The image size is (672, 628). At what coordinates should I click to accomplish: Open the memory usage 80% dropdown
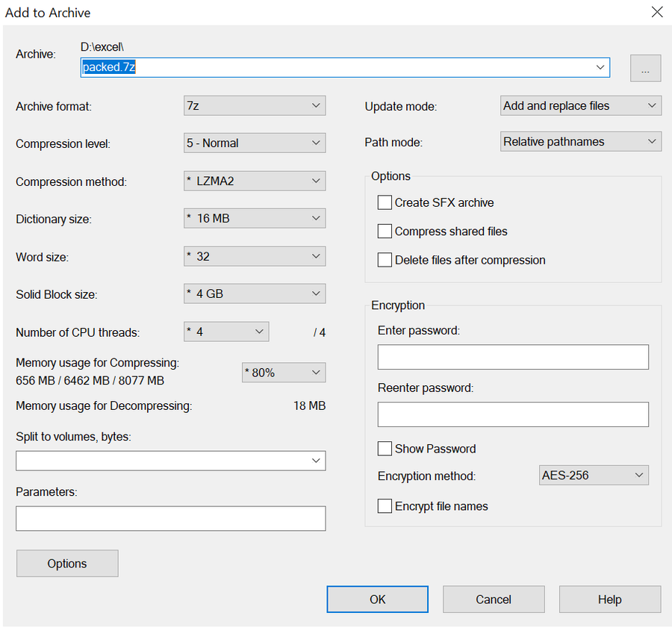tap(284, 373)
